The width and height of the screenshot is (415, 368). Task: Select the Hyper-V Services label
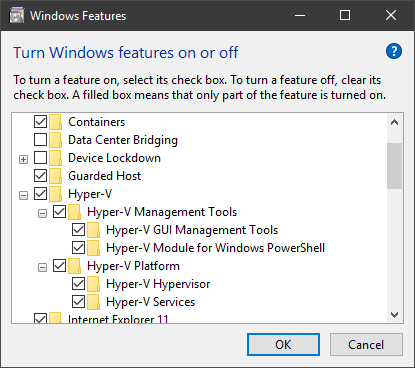151,302
